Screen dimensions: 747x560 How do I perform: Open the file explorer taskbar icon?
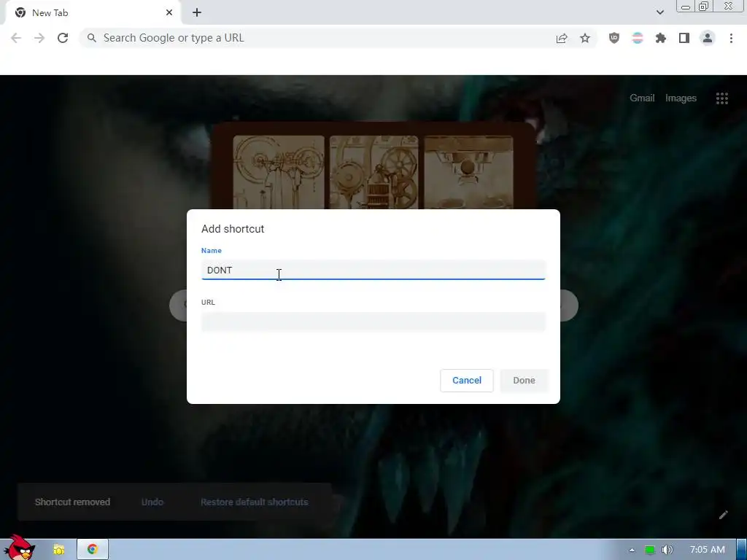coord(58,550)
